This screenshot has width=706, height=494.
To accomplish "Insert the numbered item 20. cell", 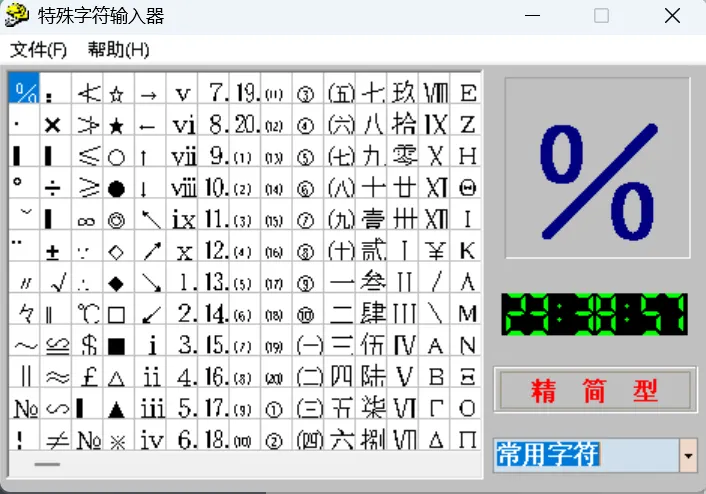I will click(x=245, y=119).
